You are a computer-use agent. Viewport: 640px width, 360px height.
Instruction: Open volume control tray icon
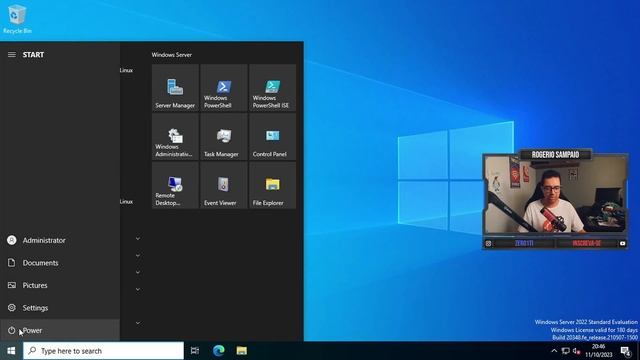pyautogui.click(x=576, y=351)
